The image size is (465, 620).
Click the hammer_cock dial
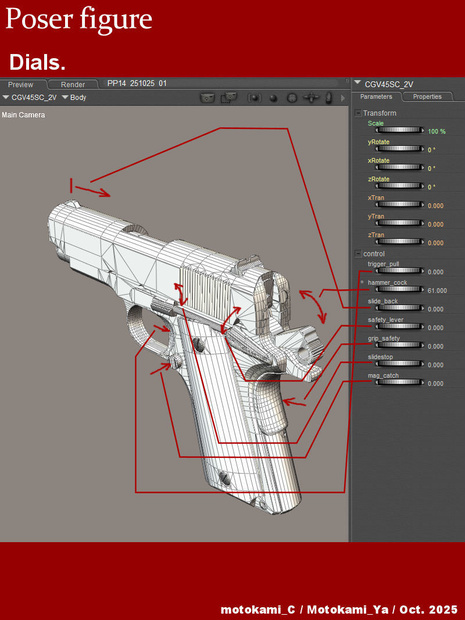tap(399, 289)
